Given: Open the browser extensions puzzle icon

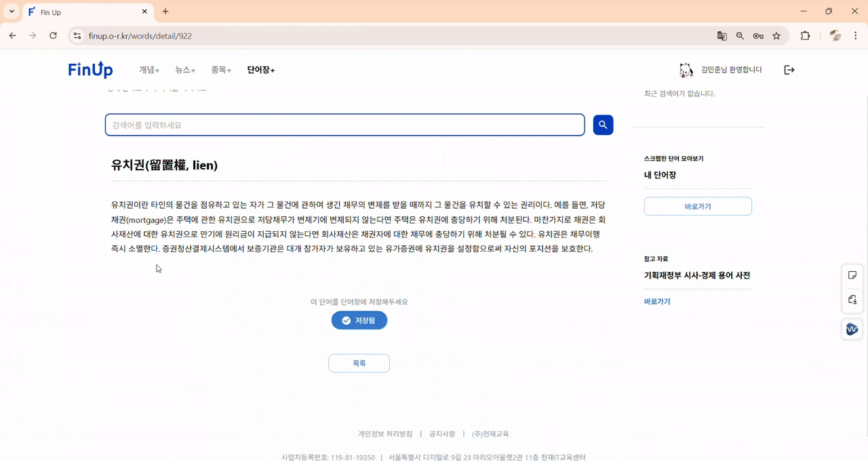Looking at the screenshot, I should (x=804, y=35).
